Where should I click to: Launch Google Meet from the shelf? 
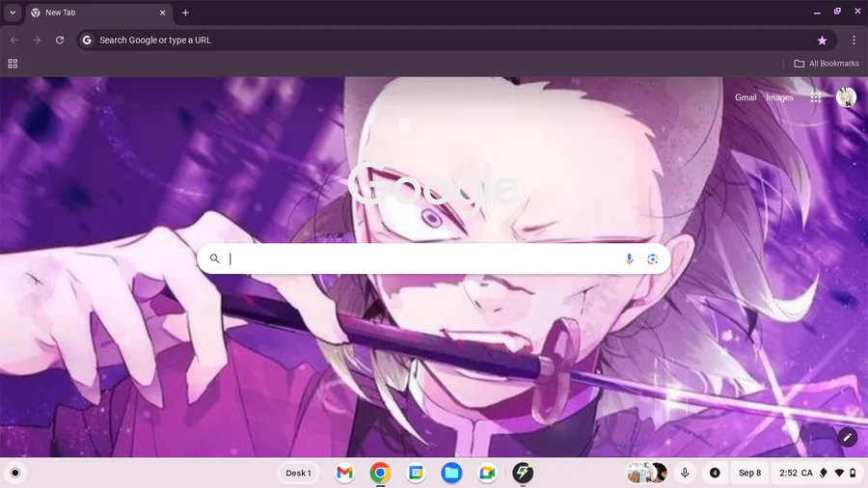pos(487,474)
